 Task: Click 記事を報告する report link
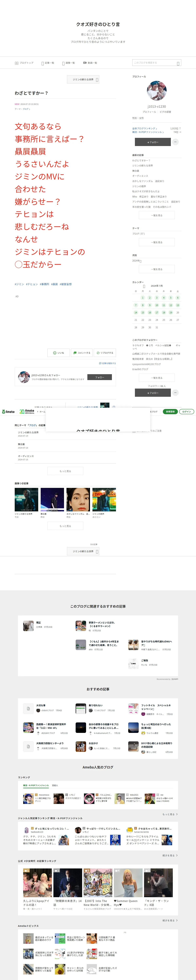coord(107,363)
